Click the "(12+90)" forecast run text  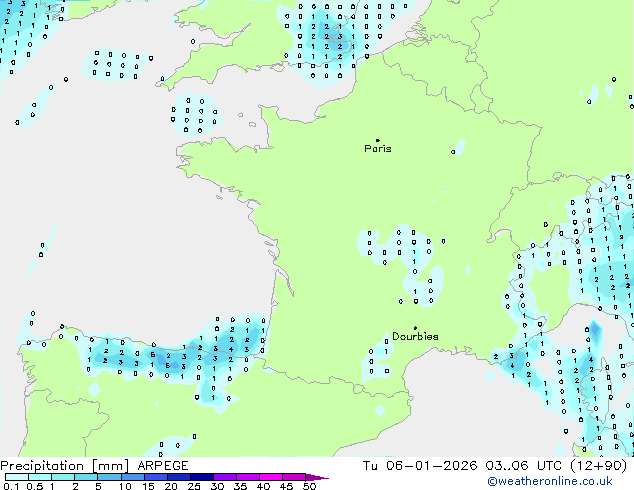[x=599, y=466]
